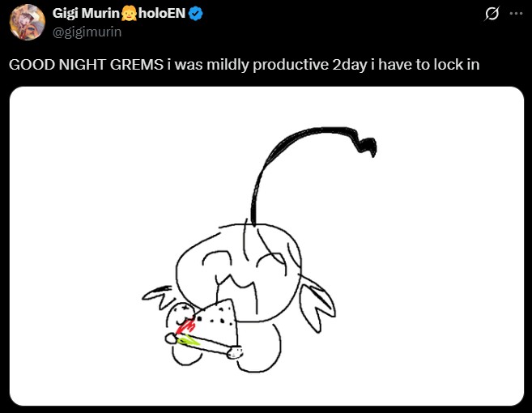
Task: Click the "Gigi Murin" display name
Action: pyautogui.click(x=86, y=13)
